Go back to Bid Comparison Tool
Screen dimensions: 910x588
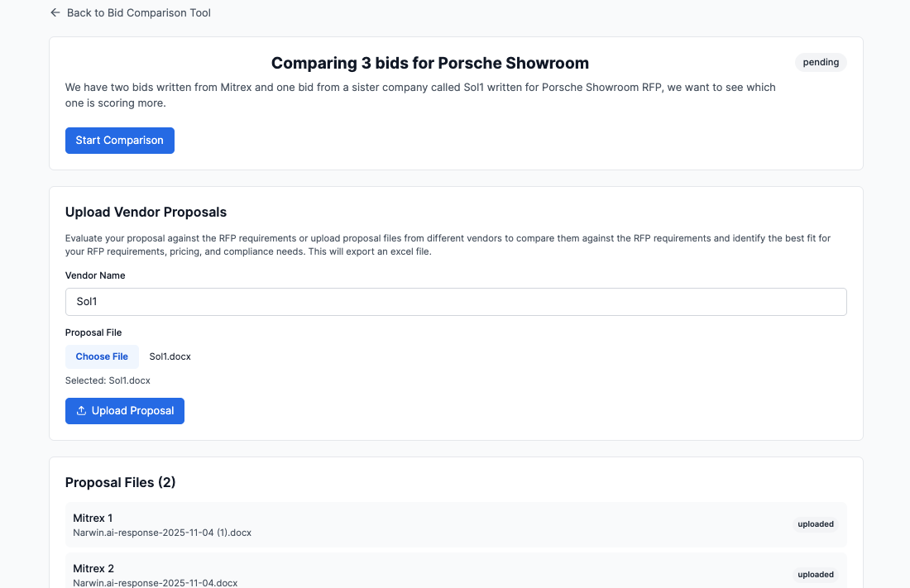pyautogui.click(x=138, y=13)
